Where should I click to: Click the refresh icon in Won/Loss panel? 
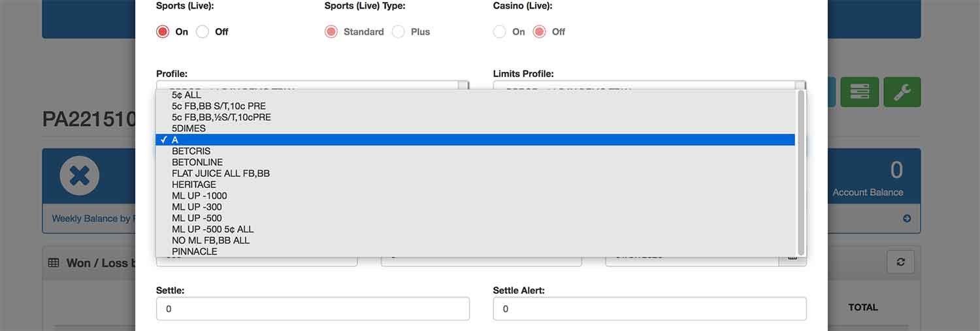(x=900, y=262)
